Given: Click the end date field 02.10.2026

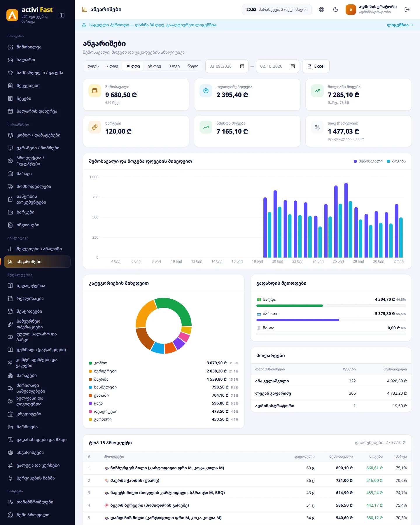Looking at the screenshot, I should coord(278,66).
